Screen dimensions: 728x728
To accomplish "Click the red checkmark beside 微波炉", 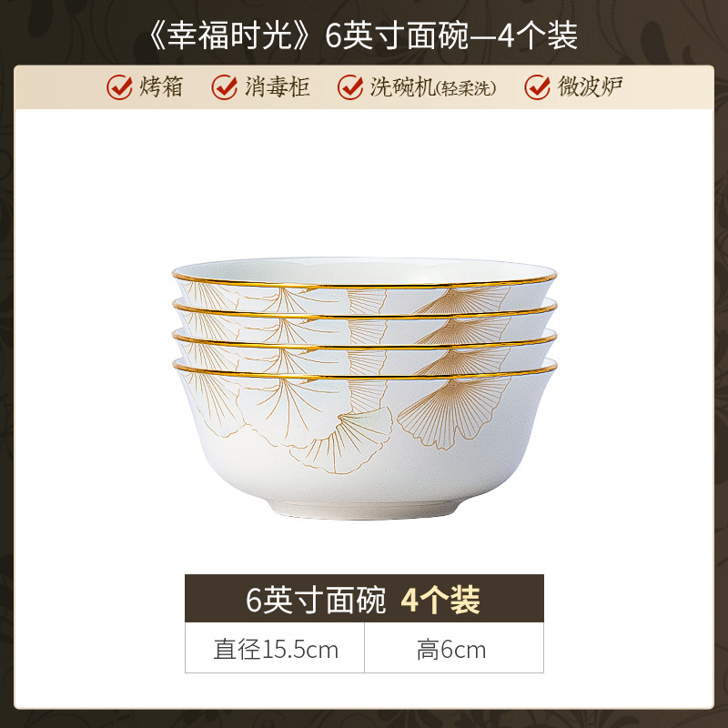I will (x=537, y=86).
